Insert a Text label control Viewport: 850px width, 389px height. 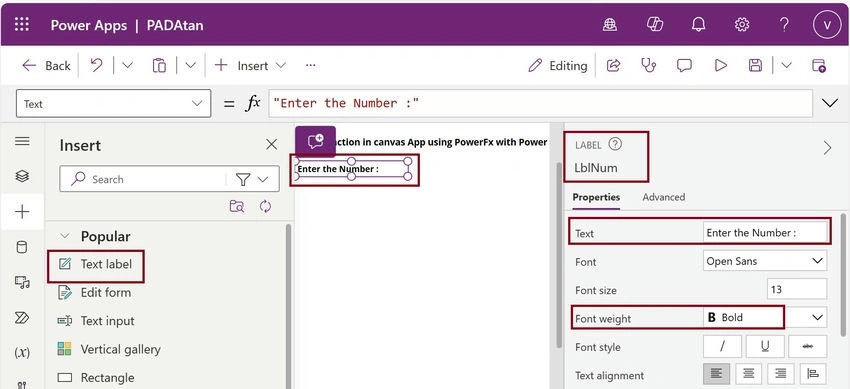click(x=95, y=264)
